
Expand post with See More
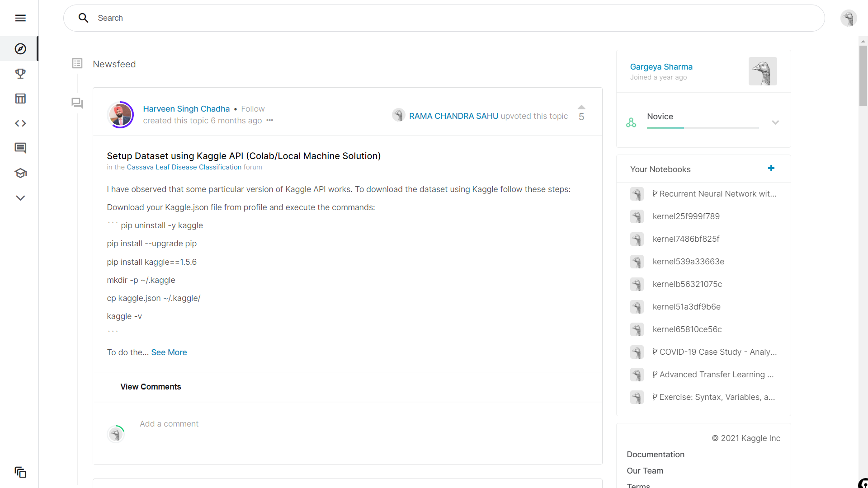point(169,352)
